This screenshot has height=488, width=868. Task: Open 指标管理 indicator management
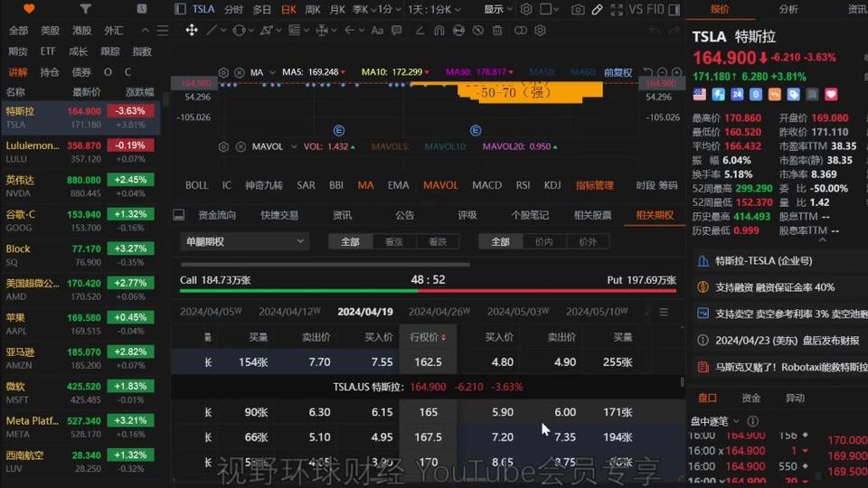click(x=595, y=185)
